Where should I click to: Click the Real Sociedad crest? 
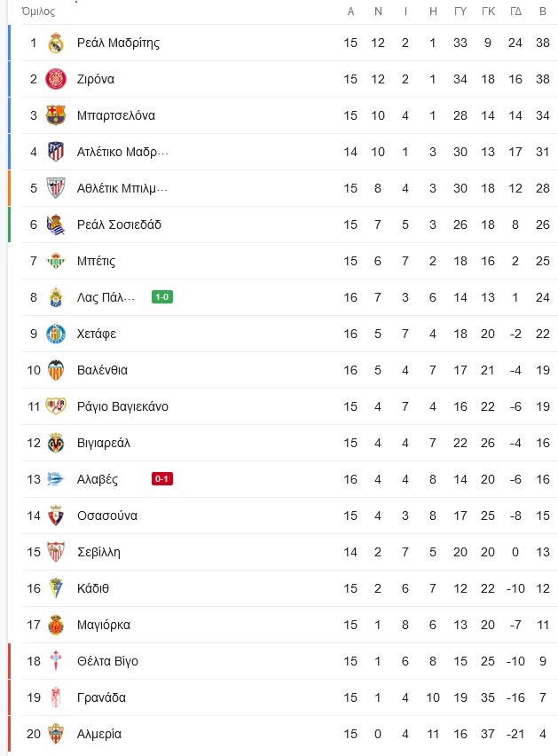tap(56, 224)
